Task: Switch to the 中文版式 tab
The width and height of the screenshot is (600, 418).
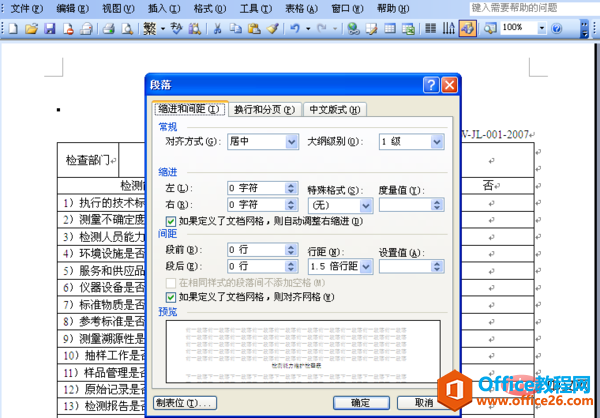Action: click(335, 110)
